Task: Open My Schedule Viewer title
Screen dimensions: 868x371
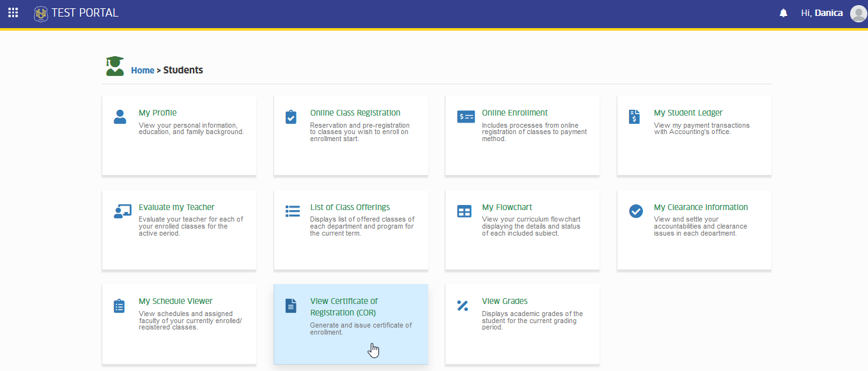Action: 176,301
